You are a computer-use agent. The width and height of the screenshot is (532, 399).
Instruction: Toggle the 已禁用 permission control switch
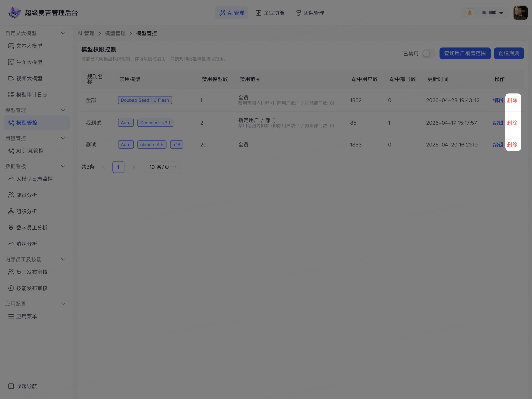429,53
